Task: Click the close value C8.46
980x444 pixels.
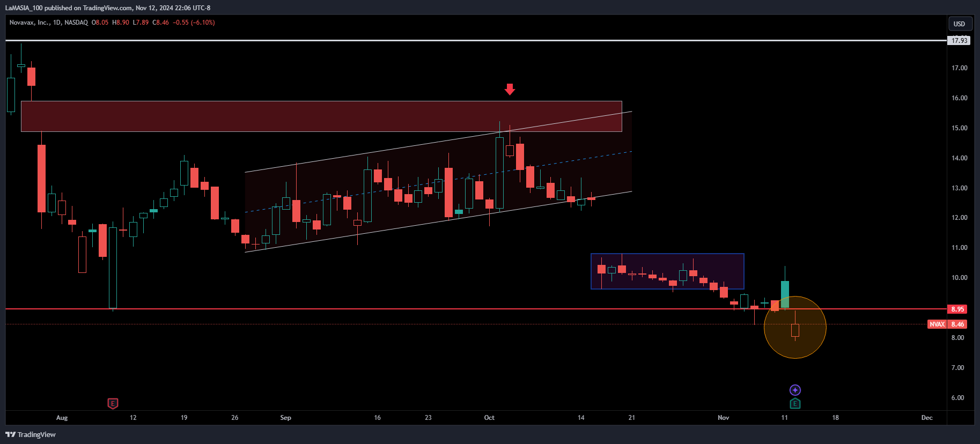Action: (161, 23)
